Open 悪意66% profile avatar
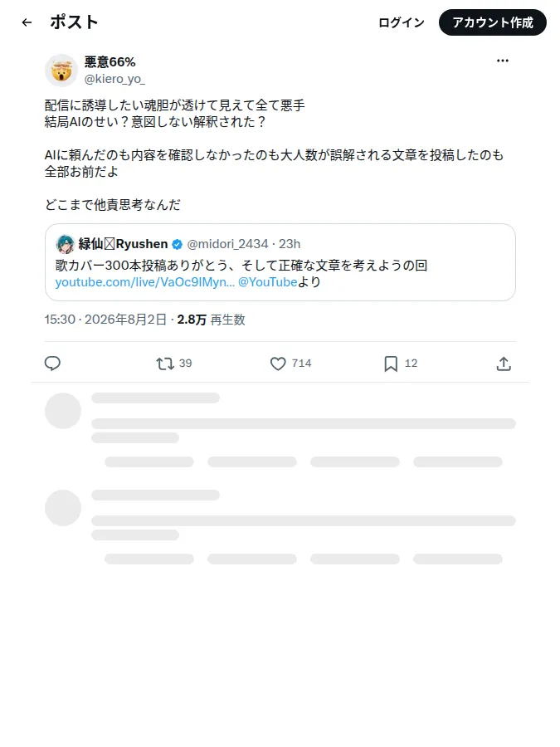The width and height of the screenshot is (560, 747). tap(61, 71)
